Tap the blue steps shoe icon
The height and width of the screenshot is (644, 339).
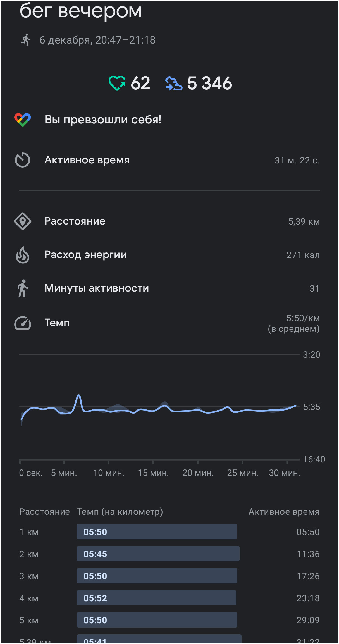[174, 84]
